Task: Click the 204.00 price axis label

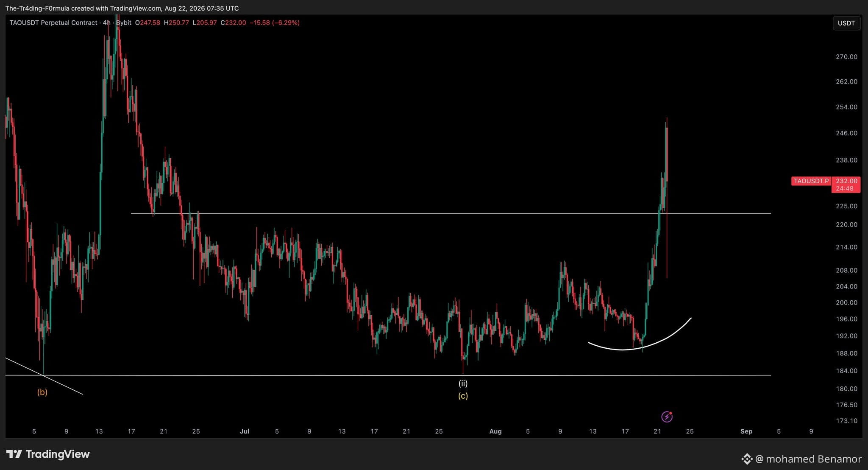Action: click(x=846, y=287)
